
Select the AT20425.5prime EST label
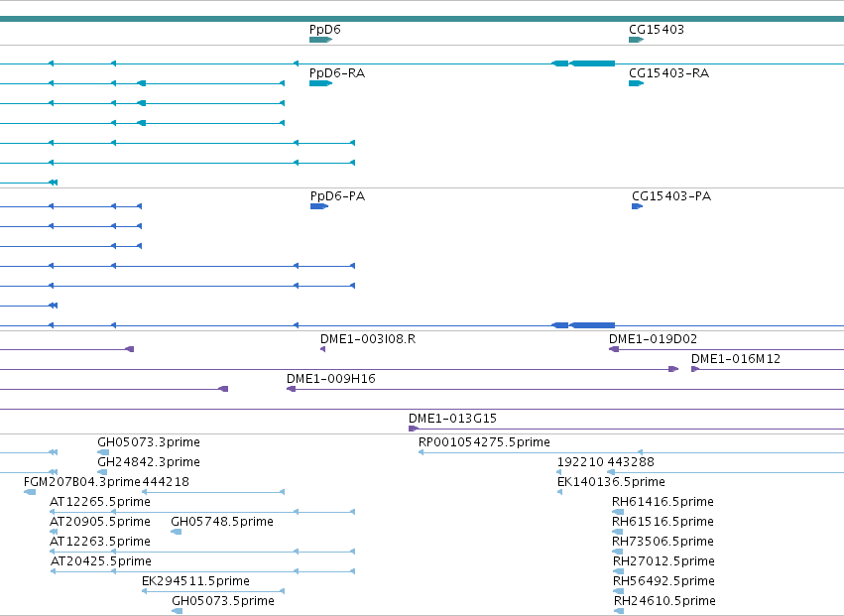pos(101,561)
